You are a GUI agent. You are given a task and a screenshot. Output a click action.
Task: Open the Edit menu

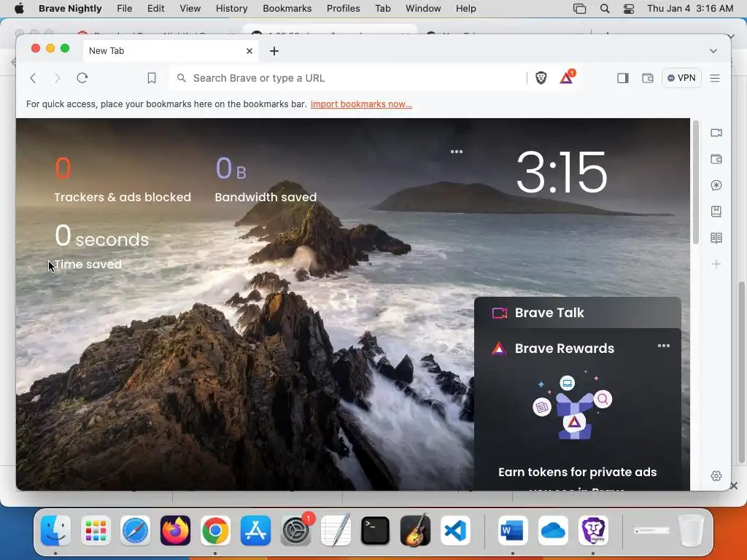coord(156,8)
